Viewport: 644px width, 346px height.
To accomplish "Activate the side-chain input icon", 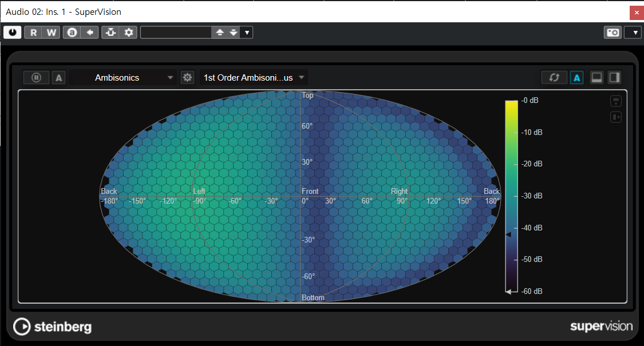I will [110, 33].
